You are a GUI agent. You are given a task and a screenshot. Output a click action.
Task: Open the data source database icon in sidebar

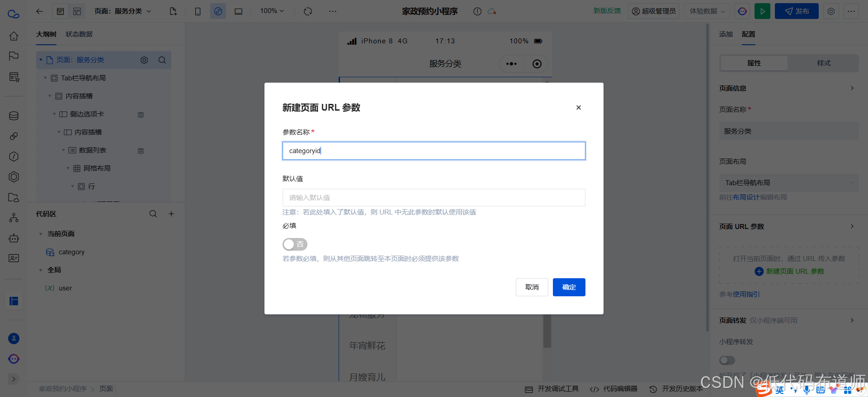14,116
